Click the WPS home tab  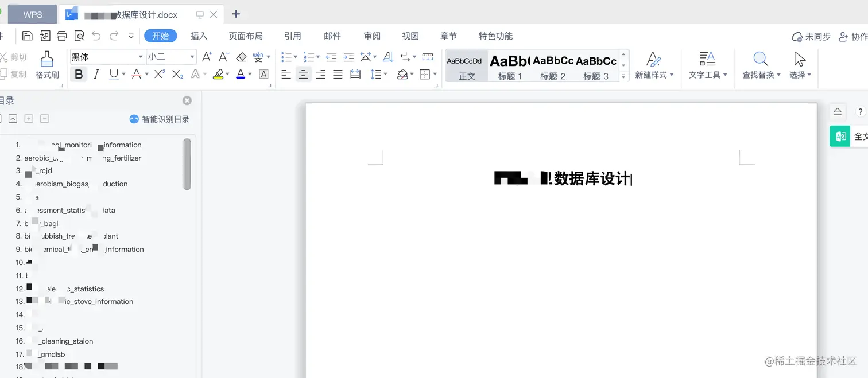pyautogui.click(x=33, y=14)
